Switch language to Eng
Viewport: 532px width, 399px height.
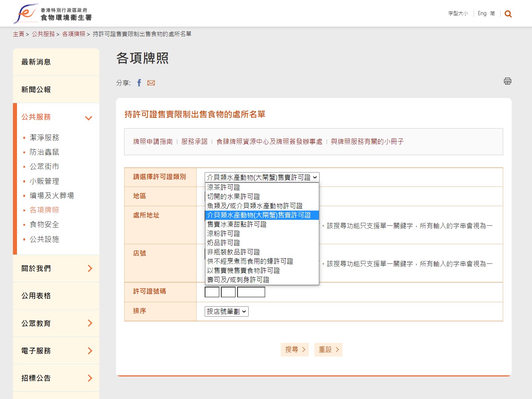point(482,14)
